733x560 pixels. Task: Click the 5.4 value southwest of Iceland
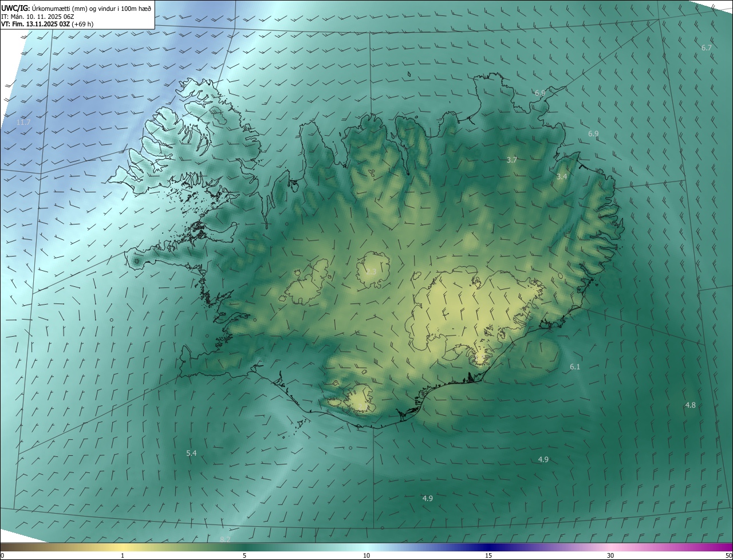191,453
